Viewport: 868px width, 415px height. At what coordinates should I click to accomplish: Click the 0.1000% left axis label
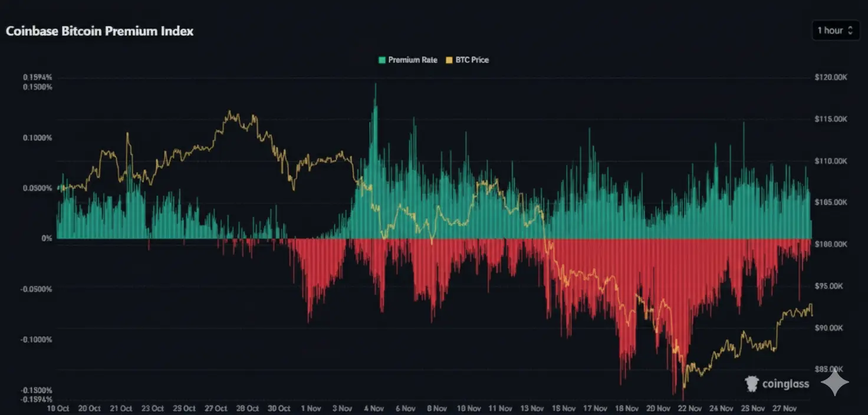click(38, 138)
